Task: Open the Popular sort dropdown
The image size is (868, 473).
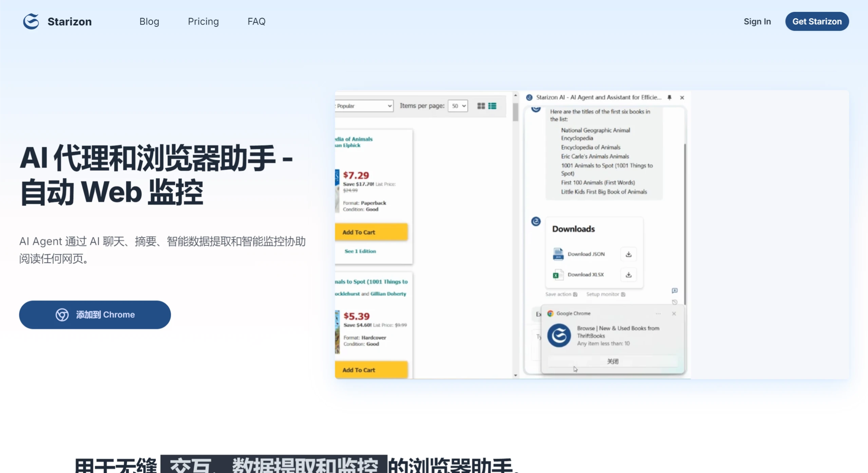Action: 363,106
